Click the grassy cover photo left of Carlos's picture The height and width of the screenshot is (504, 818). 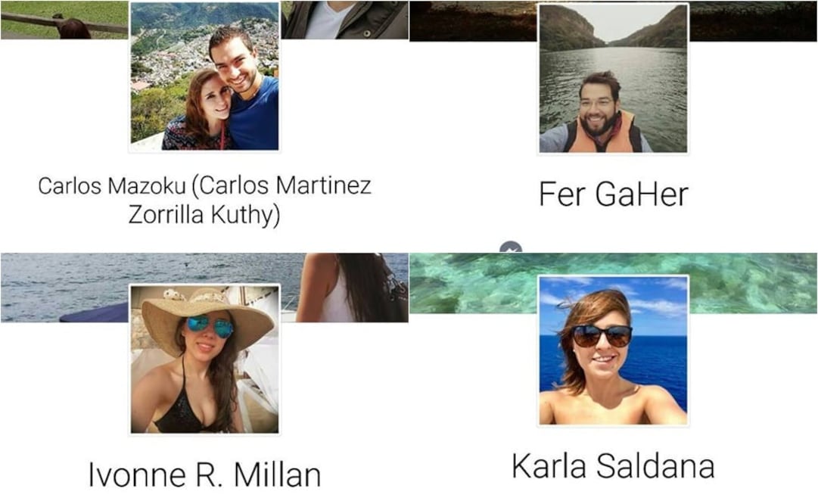[x=64, y=20]
